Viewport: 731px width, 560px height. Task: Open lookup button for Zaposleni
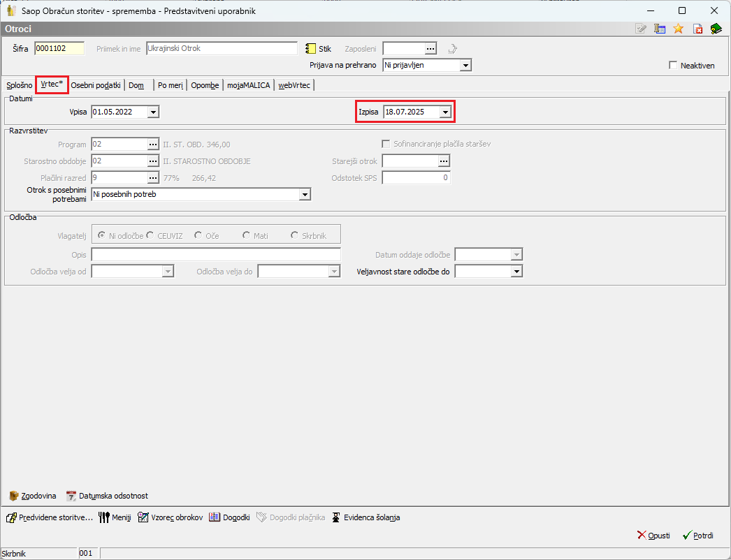click(x=430, y=48)
